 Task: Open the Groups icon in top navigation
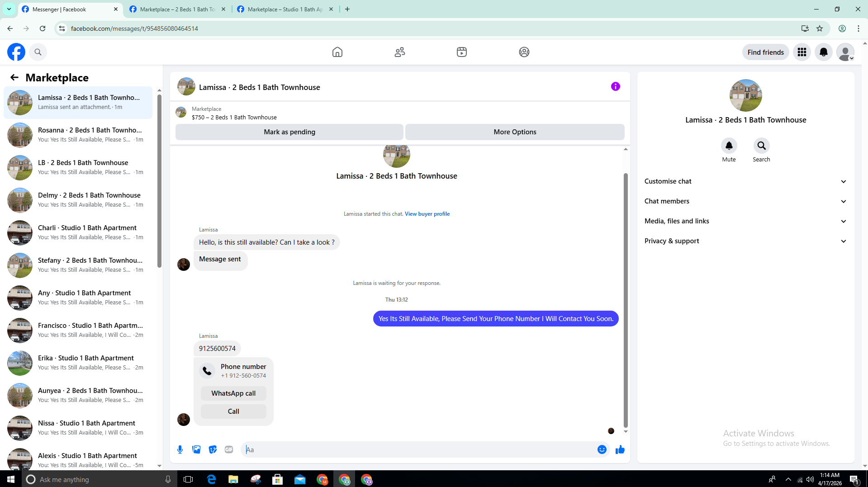point(524,52)
